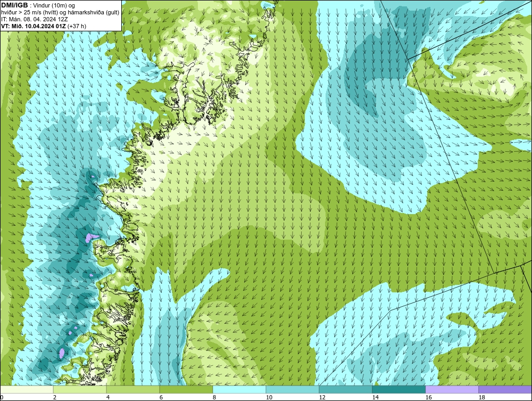The image size is (532, 401).
Task: Click the "(+37 h)" forecast offset text
Action: [x=77, y=26]
